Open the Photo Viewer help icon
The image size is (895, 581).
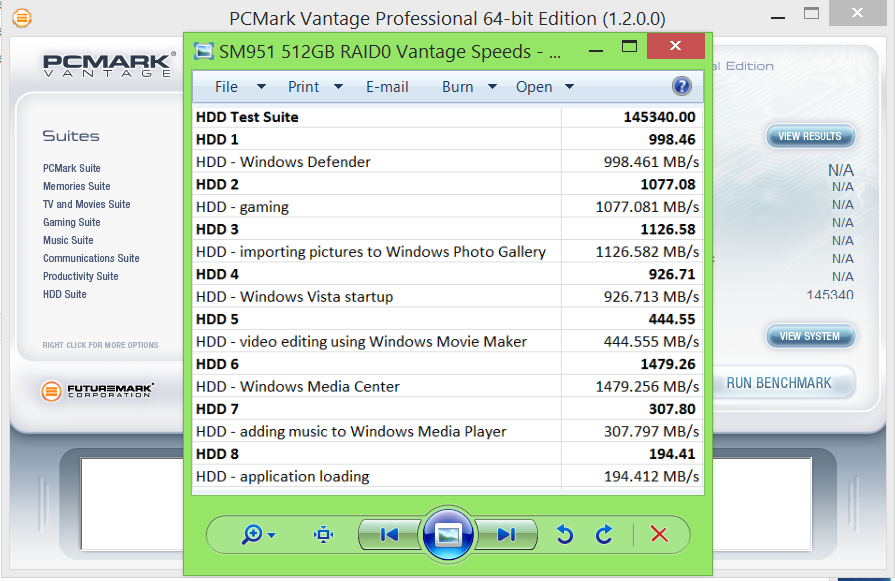pyautogui.click(x=682, y=86)
